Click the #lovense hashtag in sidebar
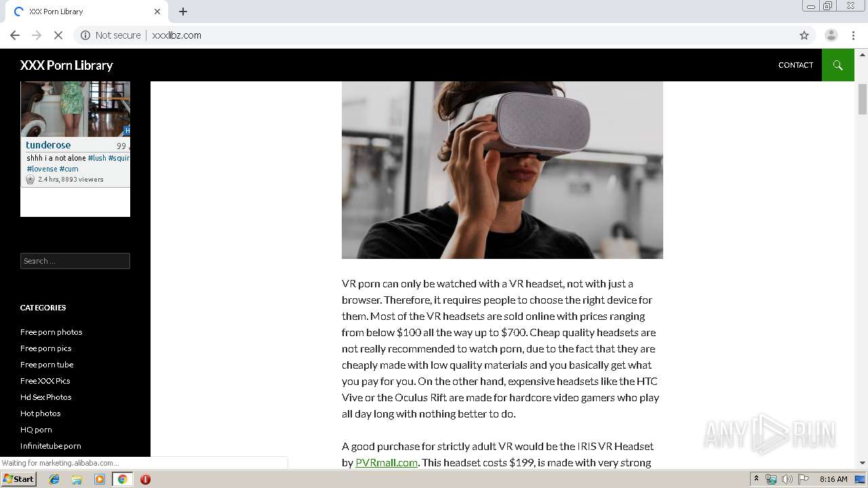The width and height of the screenshot is (868, 488). pyautogui.click(x=42, y=169)
